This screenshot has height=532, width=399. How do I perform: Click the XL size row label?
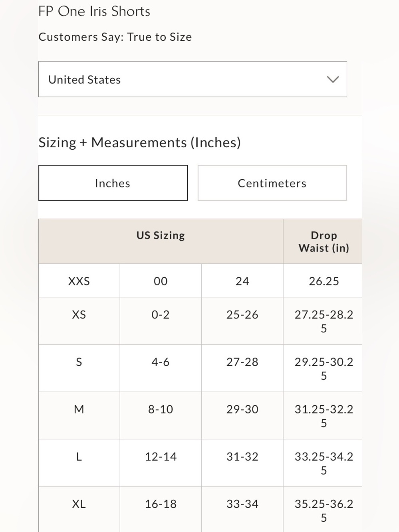pyautogui.click(x=79, y=504)
